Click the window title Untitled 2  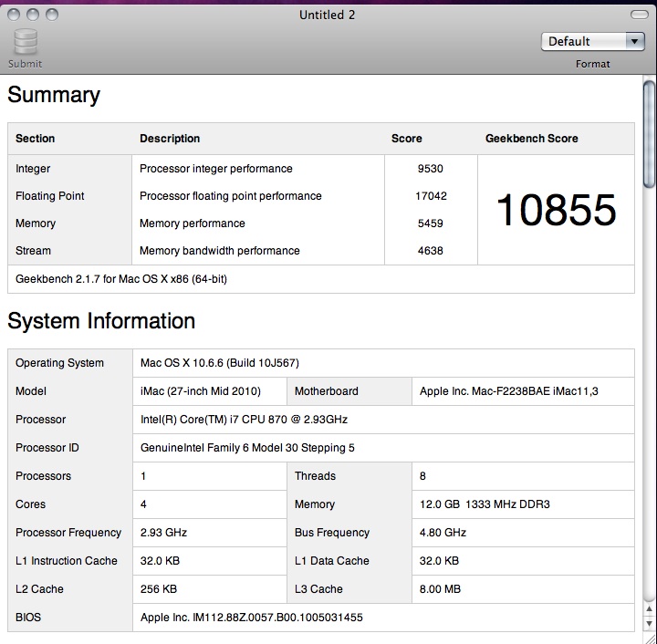tap(328, 16)
